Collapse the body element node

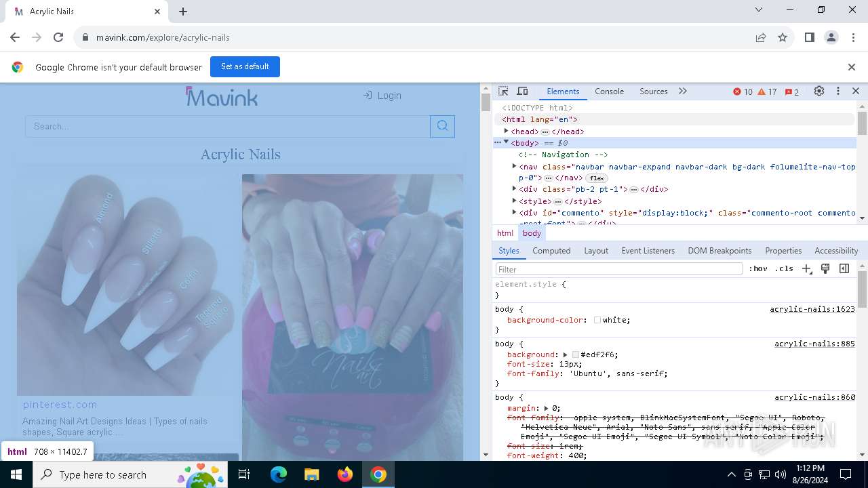click(x=506, y=142)
